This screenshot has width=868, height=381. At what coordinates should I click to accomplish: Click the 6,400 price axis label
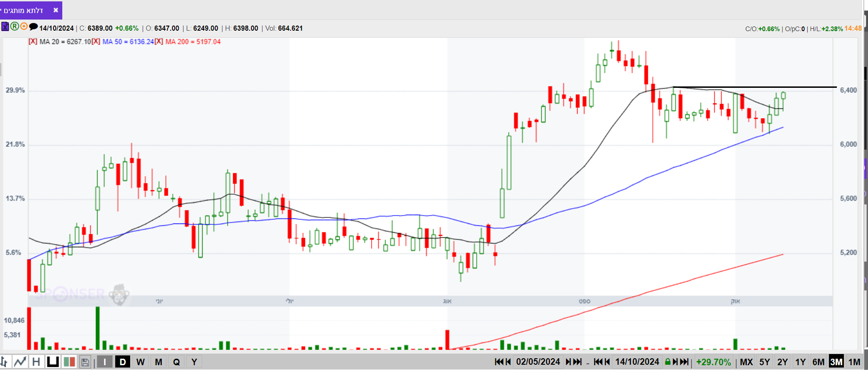(x=848, y=90)
